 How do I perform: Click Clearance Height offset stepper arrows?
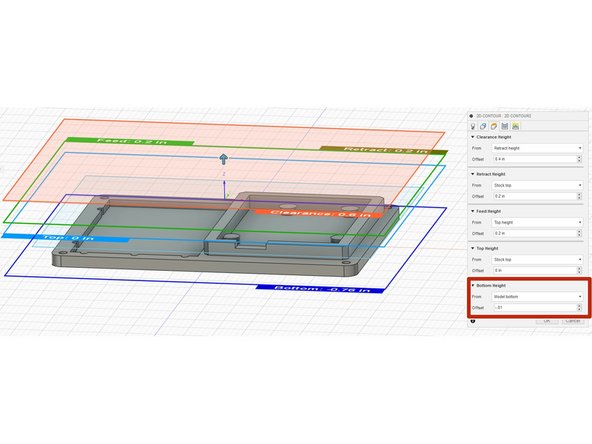580,159
